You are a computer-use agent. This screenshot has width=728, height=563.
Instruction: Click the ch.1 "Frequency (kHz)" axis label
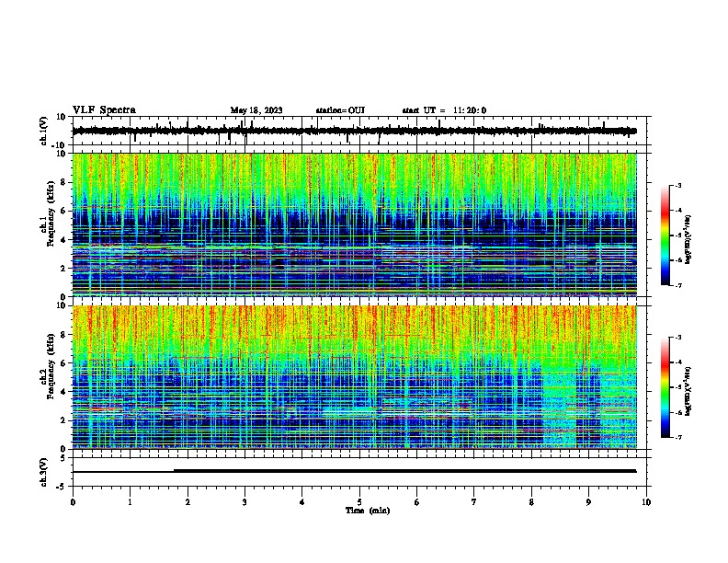tap(51, 214)
